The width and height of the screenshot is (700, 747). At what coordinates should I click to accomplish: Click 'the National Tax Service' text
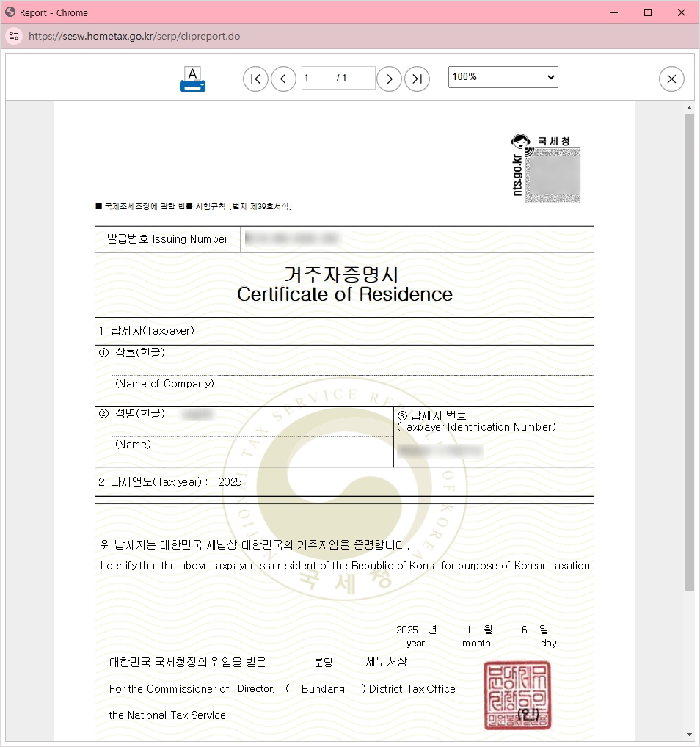tap(167, 715)
